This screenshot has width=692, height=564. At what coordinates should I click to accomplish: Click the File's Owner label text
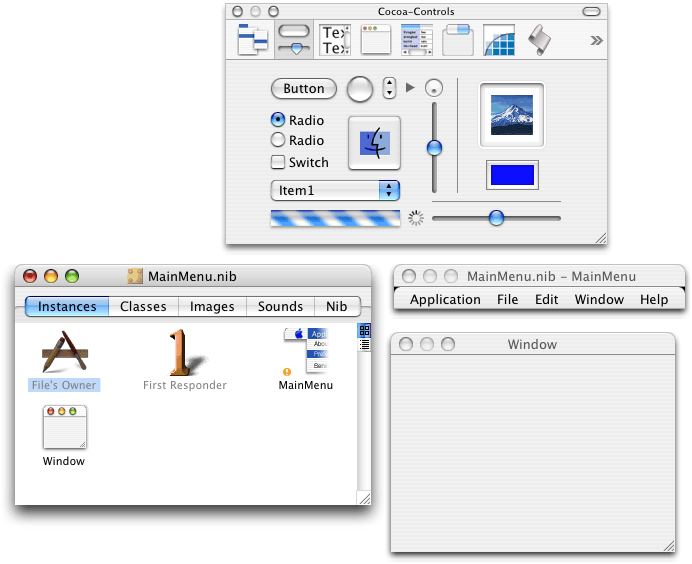coord(64,385)
